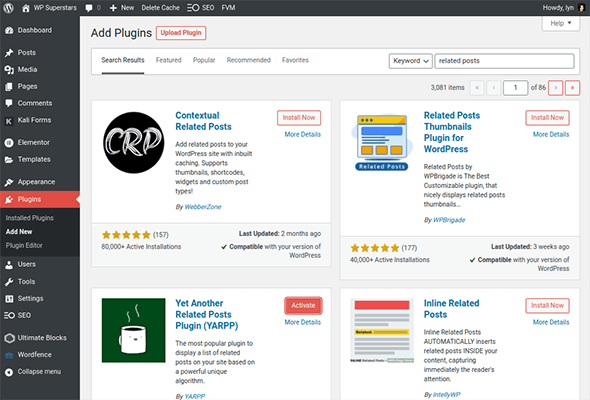Open the Keyword search type dropdown

[410, 61]
